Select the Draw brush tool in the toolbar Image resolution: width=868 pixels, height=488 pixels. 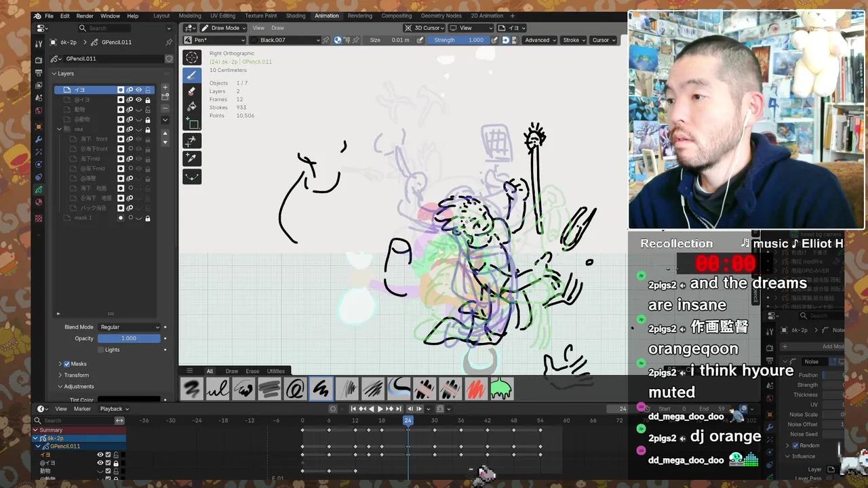coord(192,75)
